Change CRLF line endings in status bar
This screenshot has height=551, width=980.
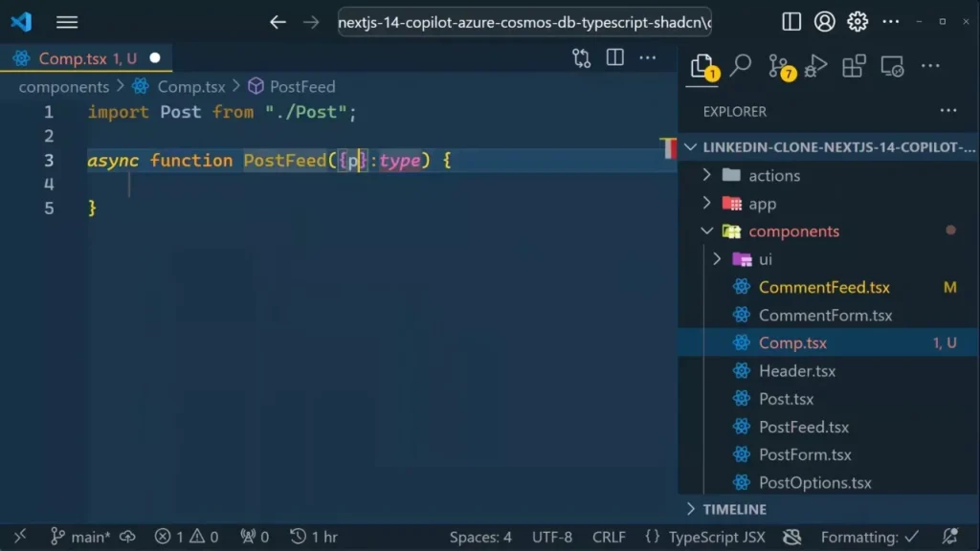(x=609, y=537)
